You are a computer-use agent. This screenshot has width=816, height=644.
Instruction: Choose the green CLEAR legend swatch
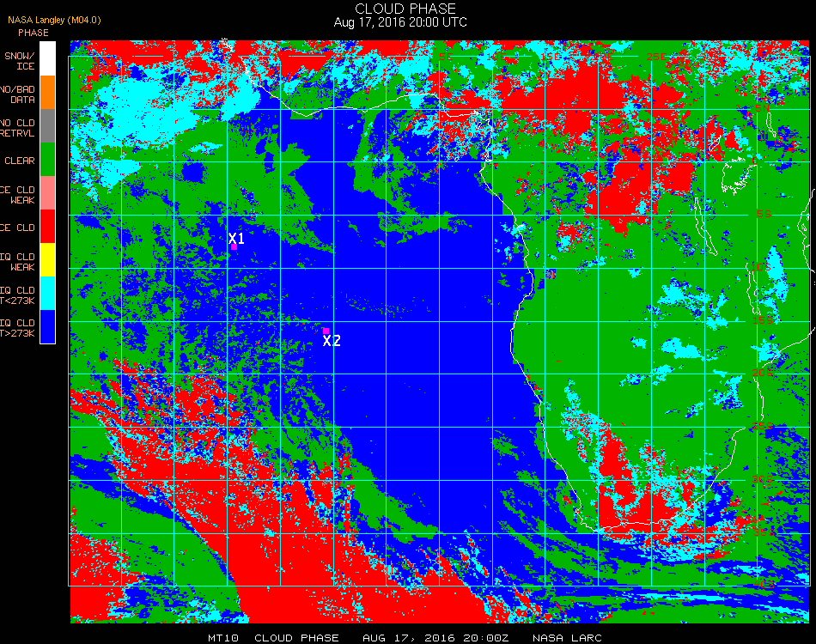pos(47,159)
